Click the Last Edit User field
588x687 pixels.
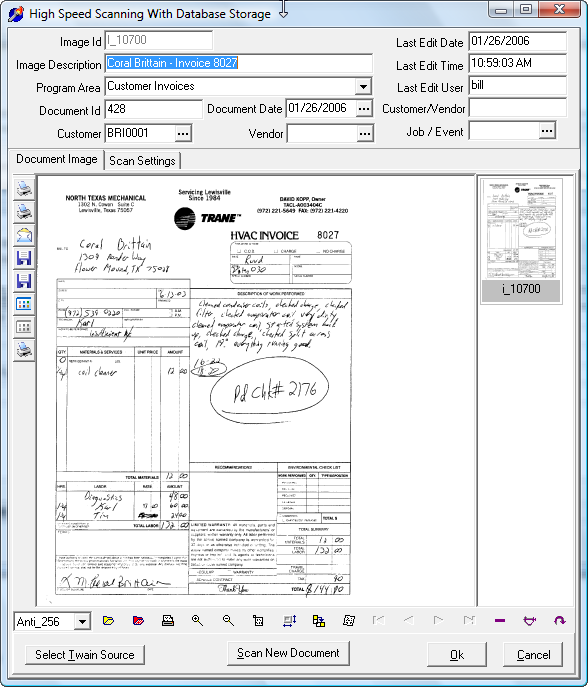pos(517,85)
